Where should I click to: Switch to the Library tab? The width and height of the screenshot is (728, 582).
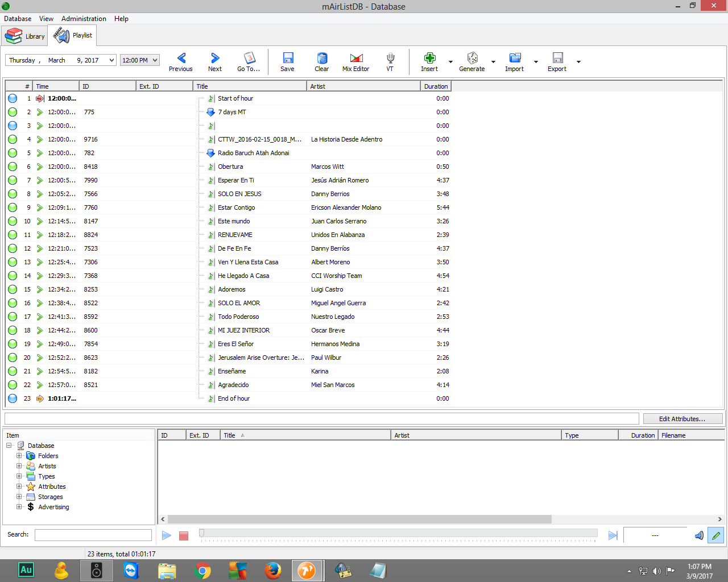click(24, 36)
